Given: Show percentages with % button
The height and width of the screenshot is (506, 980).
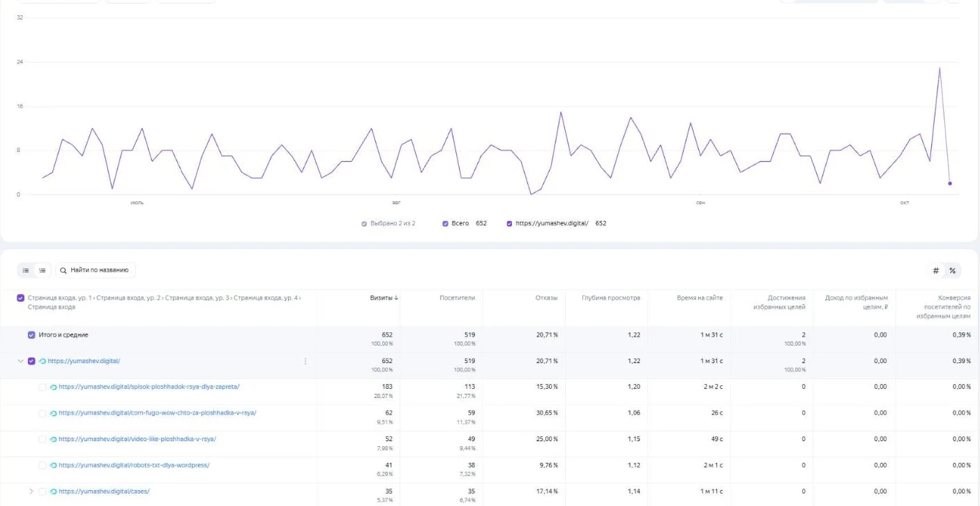Looking at the screenshot, I should pos(952,270).
